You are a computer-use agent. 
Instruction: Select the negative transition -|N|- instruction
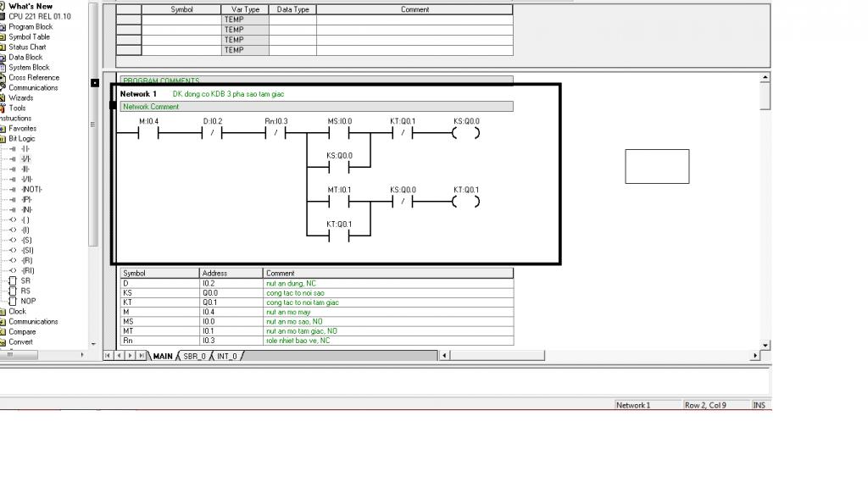26,210
